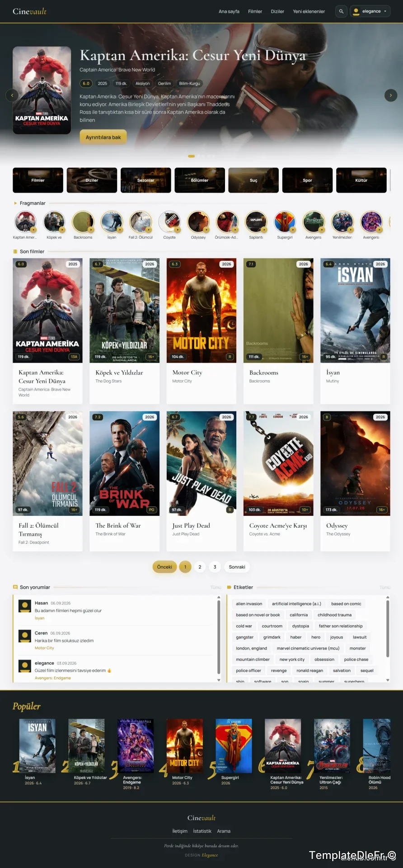The height and width of the screenshot is (868, 403).
Task: Open the Motor City movie poster
Action: tap(201, 310)
